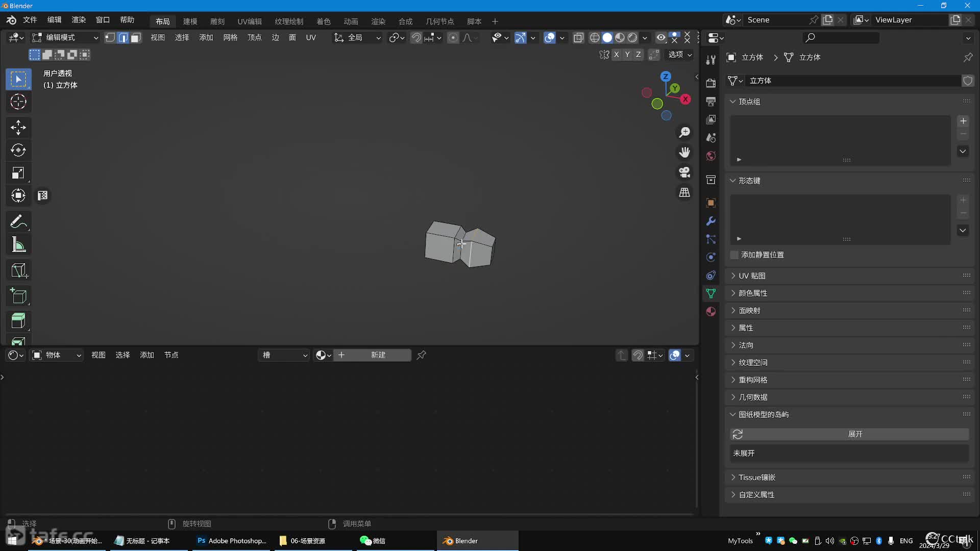Screen dimensions: 980x551
Task: Open the 槽 slot dropdown
Action: pyautogui.click(x=284, y=355)
